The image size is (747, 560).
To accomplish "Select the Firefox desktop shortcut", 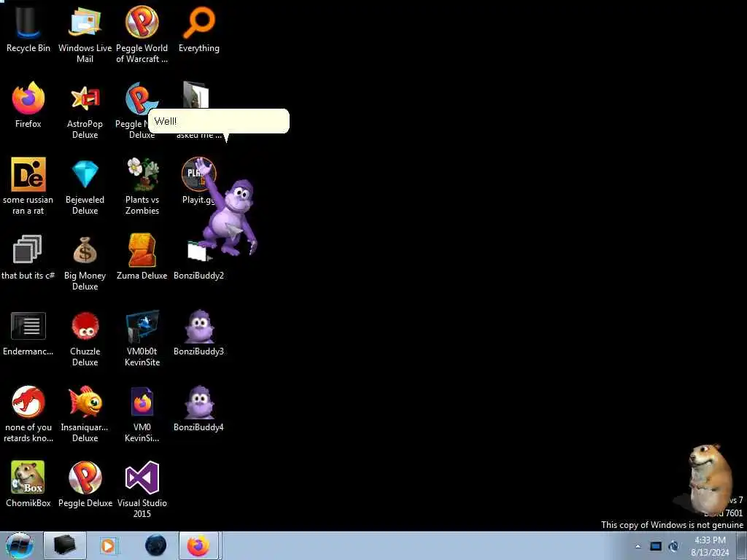I will point(28,105).
